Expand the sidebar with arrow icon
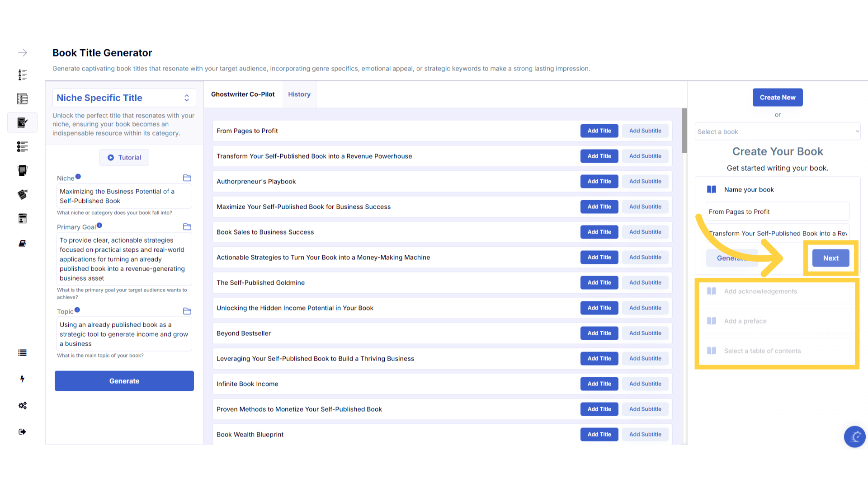 (x=23, y=53)
